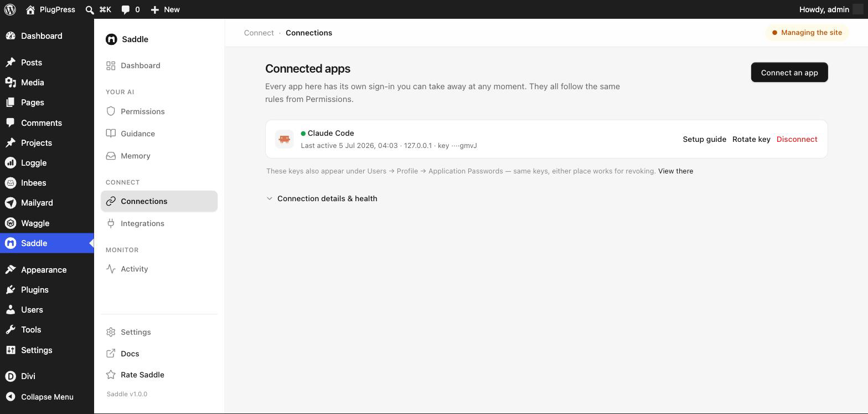The height and width of the screenshot is (414, 868).
Task: Click the Connect breadcrumb link
Action: click(259, 33)
